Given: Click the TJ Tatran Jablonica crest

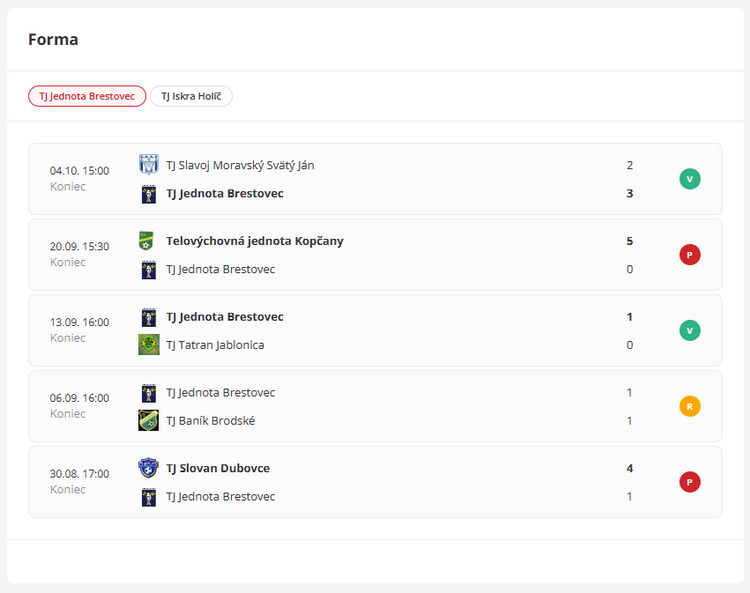Looking at the screenshot, I should click(x=149, y=345).
